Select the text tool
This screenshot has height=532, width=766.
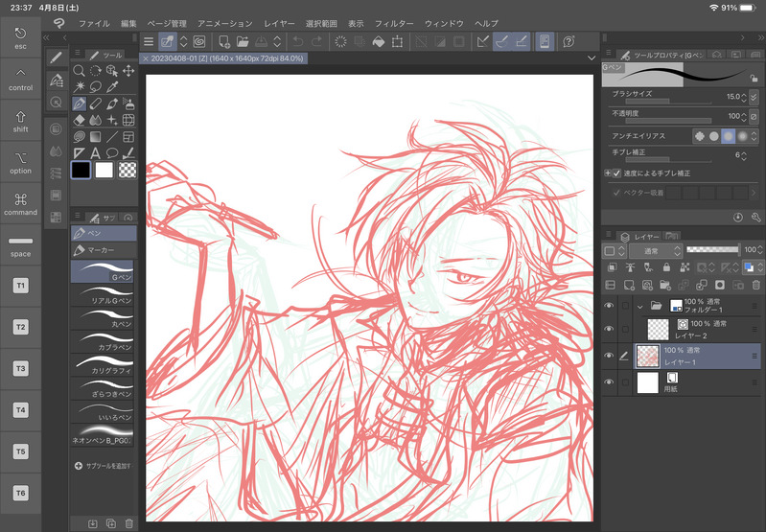[x=95, y=153]
